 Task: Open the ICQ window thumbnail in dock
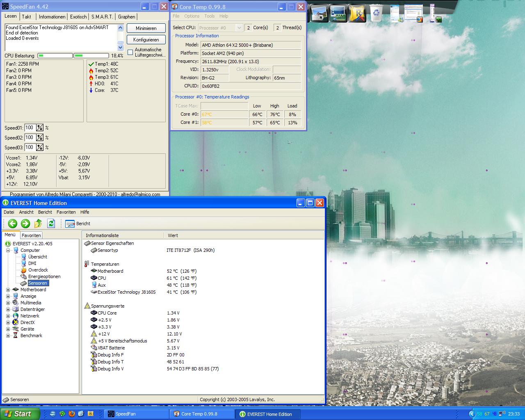pyautogui.click(x=436, y=14)
